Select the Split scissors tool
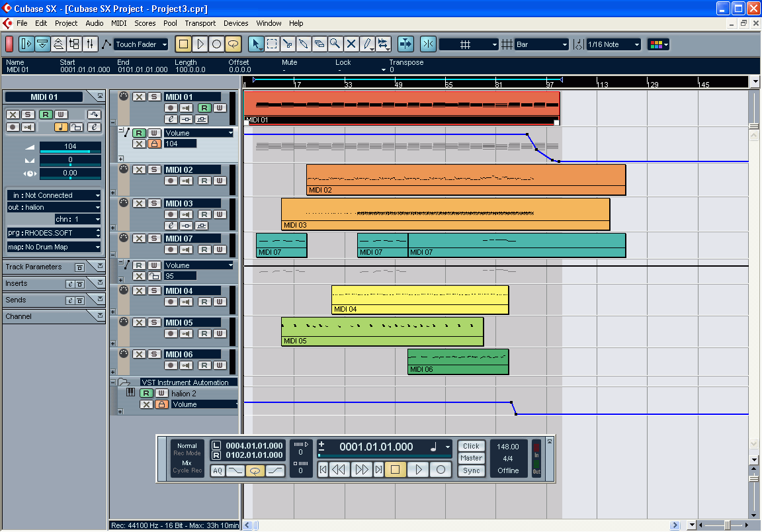The image size is (762, 532). (288, 44)
